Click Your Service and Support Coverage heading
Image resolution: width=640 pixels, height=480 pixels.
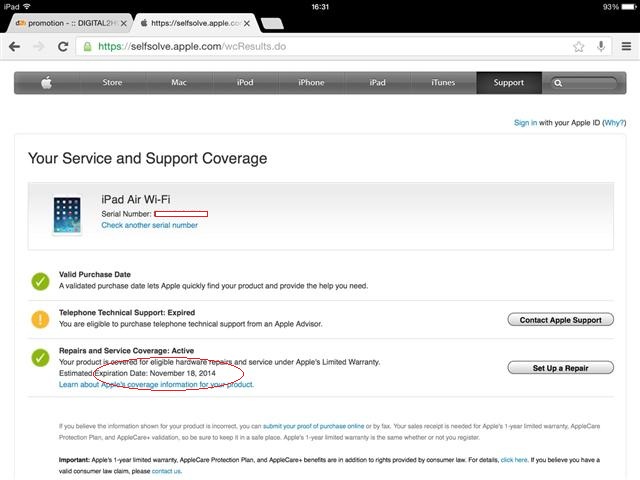pos(147,158)
